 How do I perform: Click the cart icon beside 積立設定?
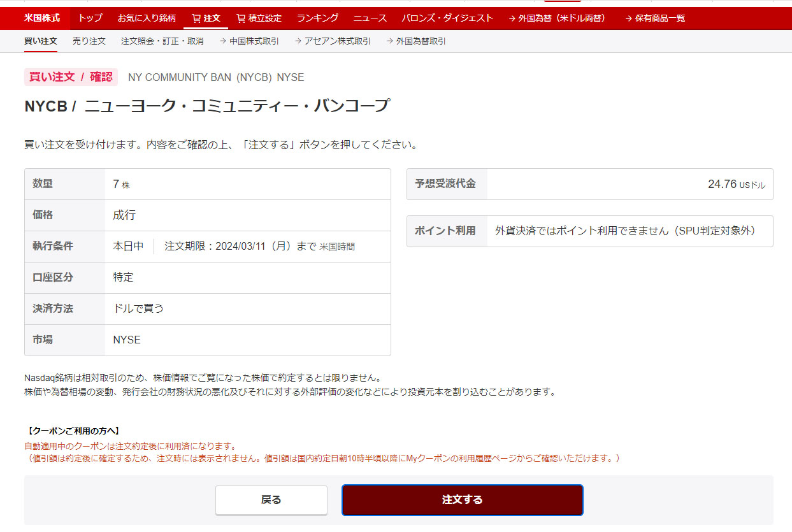pos(240,18)
